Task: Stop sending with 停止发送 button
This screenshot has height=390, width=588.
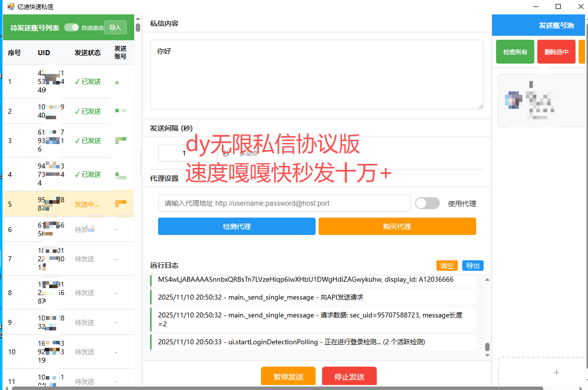Action: tap(349, 377)
